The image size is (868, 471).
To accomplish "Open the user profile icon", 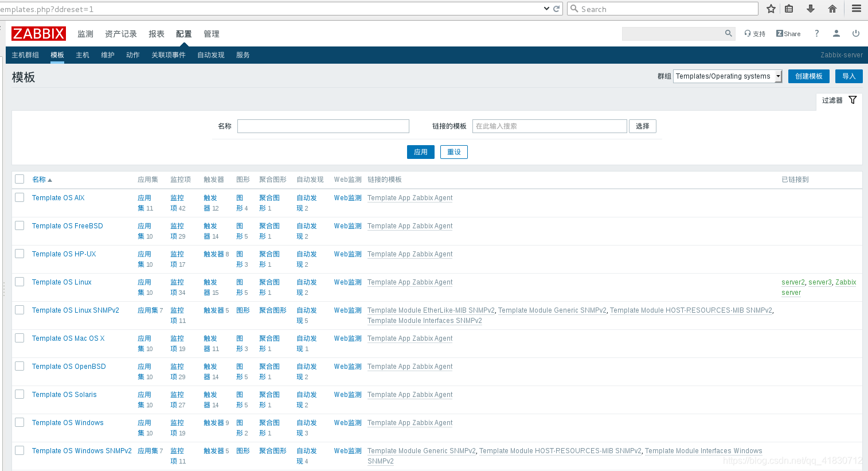I will coord(836,33).
